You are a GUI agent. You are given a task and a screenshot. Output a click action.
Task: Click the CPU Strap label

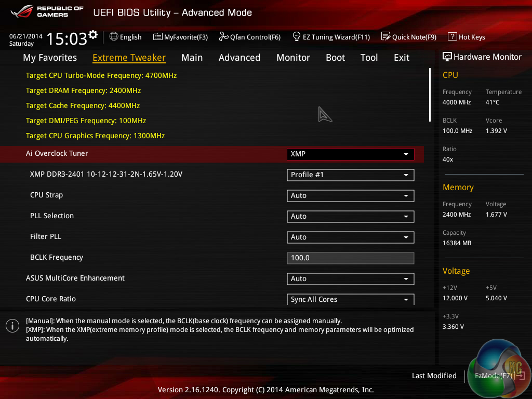(46, 195)
